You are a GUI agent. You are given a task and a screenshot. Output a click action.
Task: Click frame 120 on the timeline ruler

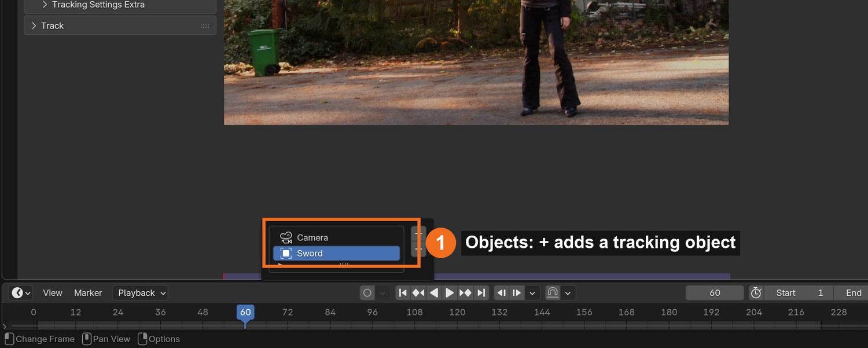457,312
